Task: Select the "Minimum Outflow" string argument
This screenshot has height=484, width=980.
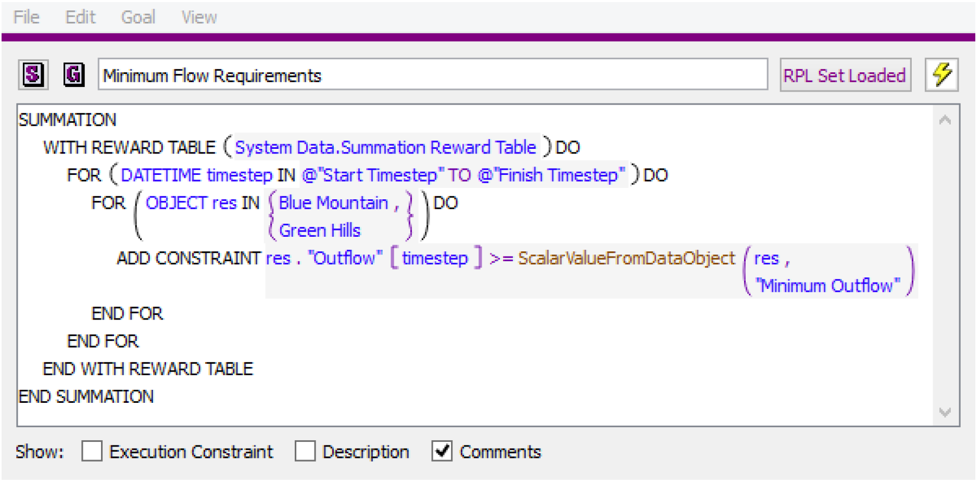Action: click(827, 286)
